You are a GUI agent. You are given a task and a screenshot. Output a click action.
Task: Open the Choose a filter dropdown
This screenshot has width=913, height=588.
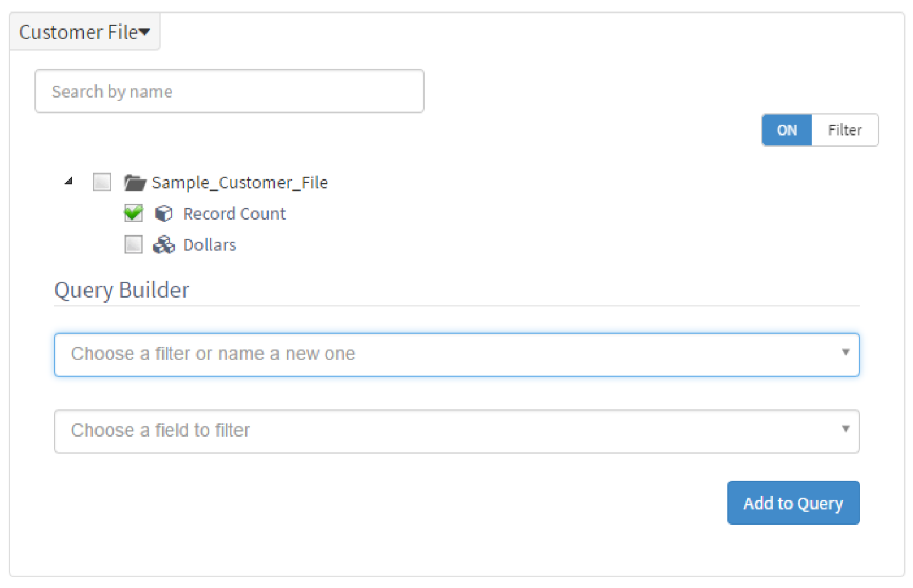tap(457, 354)
